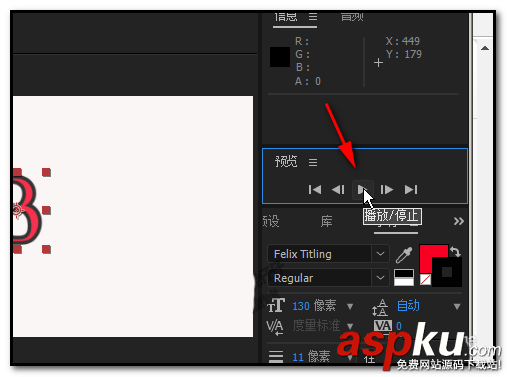Click the scrollbar up arrow
Screen dimensions: 507x377
pos(485,48)
